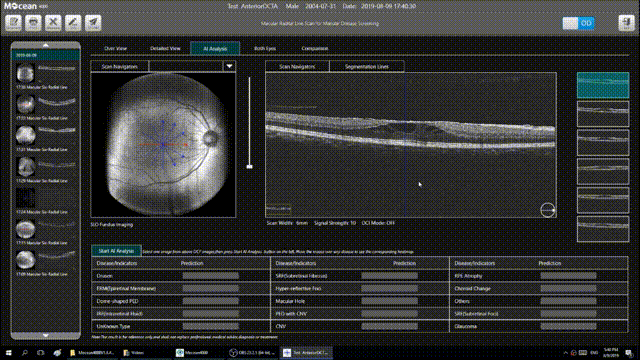Click the Start AI Analysis button

(116, 251)
